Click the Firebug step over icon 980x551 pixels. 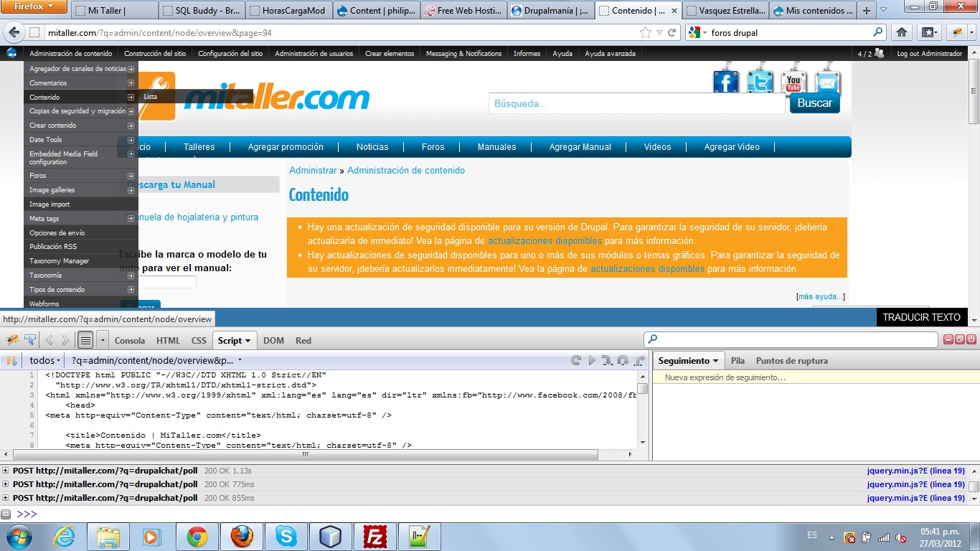point(623,360)
